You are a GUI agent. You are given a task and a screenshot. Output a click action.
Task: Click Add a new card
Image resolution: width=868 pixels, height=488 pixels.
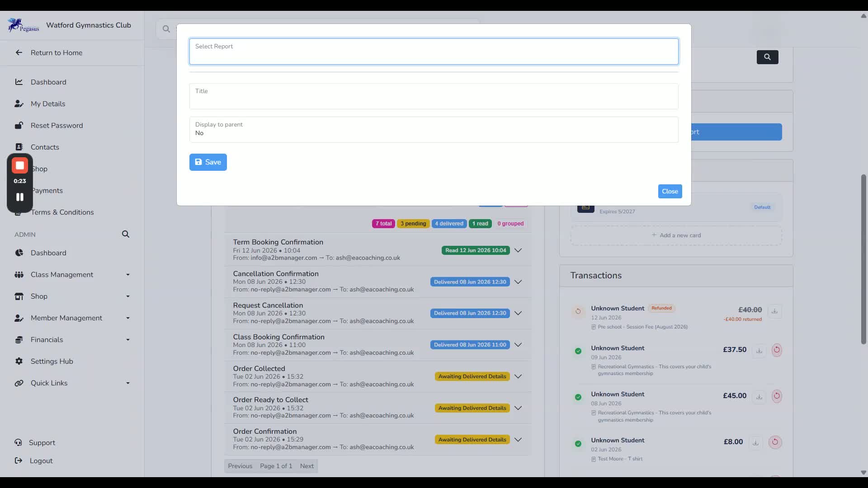pyautogui.click(x=676, y=235)
